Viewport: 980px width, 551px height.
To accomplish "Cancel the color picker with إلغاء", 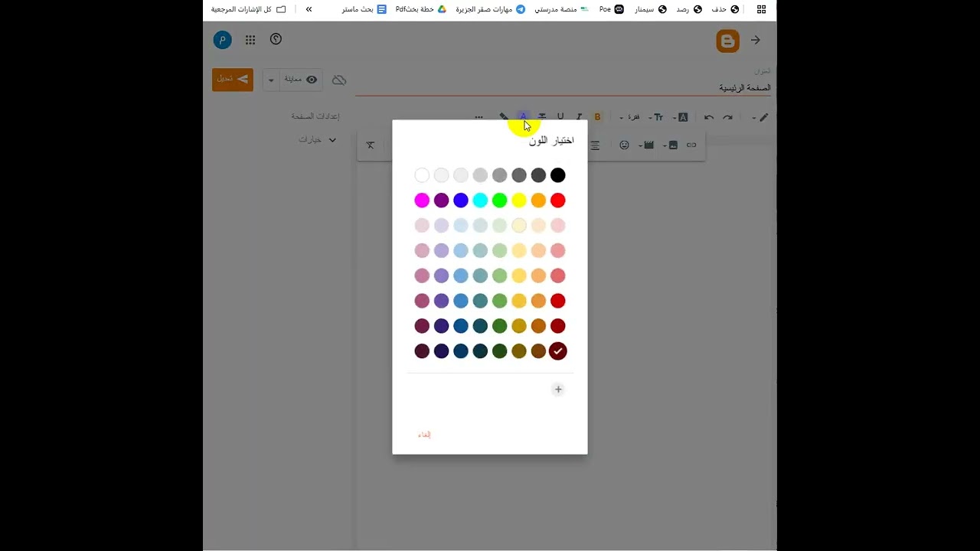I will (424, 435).
